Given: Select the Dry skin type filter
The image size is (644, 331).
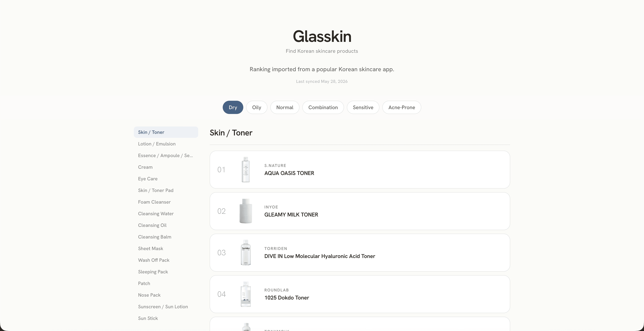Looking at the screenshot, I should (x=233, y=107).
